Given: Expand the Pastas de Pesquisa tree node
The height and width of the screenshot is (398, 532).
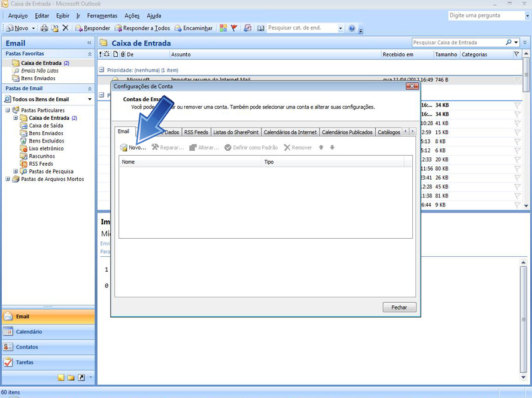Looking at the screenshot, I should pyautogui.click(x=16, y=171).
